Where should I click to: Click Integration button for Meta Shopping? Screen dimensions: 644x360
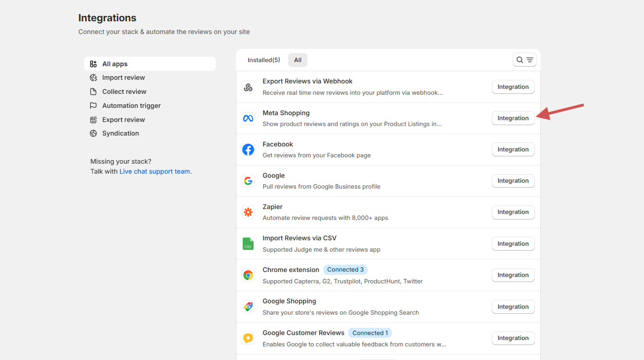[x=513, y=118]
